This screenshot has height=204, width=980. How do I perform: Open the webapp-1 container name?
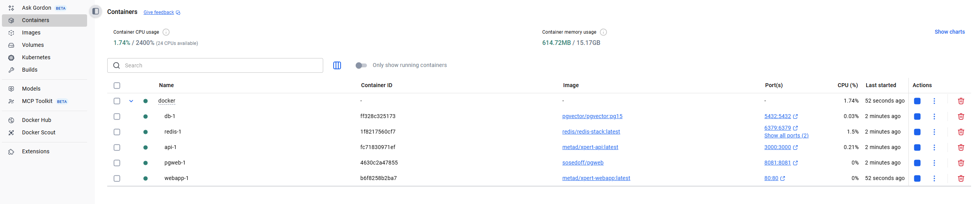pos(176,178)
